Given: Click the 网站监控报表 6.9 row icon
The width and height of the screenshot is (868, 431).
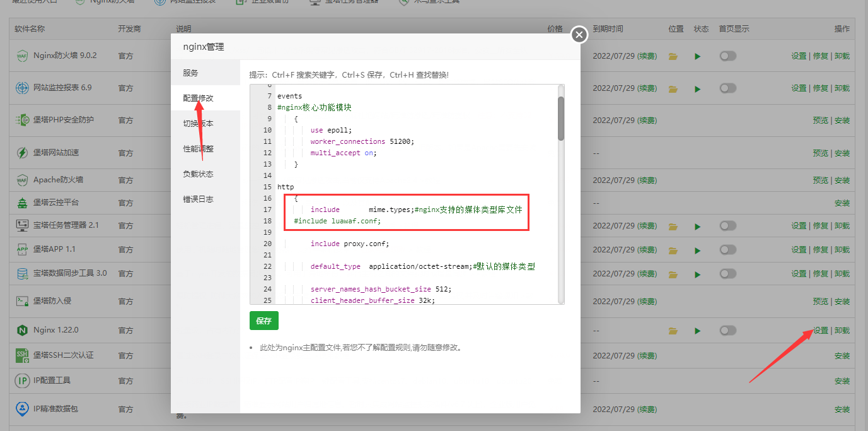Looking at the screenshot, I should point(22,88).
